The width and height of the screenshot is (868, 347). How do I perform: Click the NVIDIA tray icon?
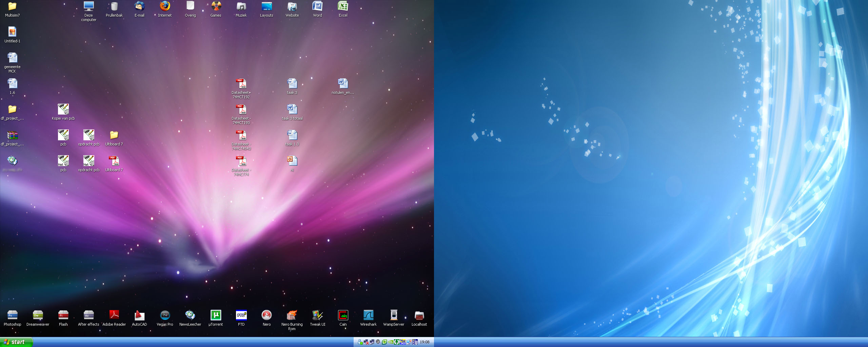click(391, 342)
